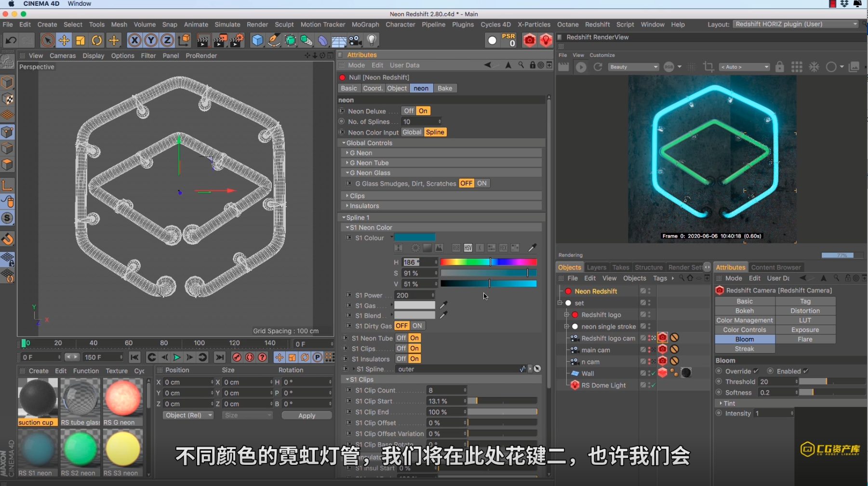The image size is (868, 486).
Task: Click the S1 Gas eyedropper icon
Action: pos(443,305)
